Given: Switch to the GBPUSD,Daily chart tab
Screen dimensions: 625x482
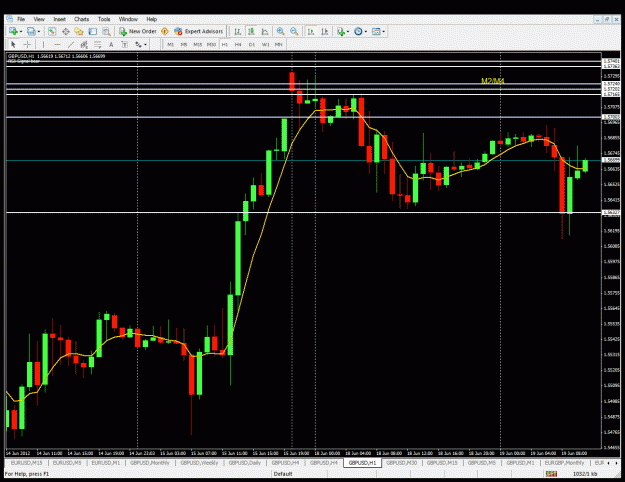Looking at the screenshot, I should tap(244, 463).
